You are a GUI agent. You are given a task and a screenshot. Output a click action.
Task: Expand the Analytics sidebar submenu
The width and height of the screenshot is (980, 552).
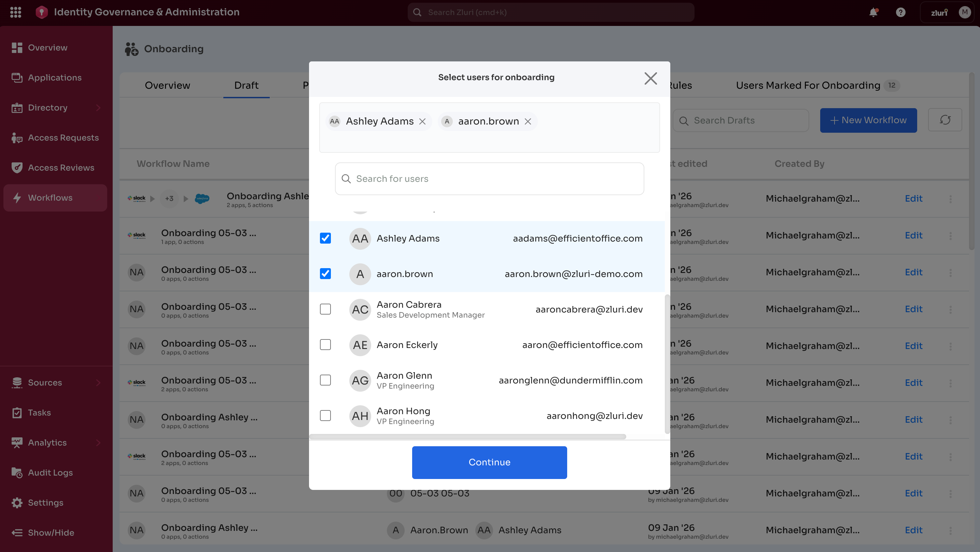click(99, 442)
